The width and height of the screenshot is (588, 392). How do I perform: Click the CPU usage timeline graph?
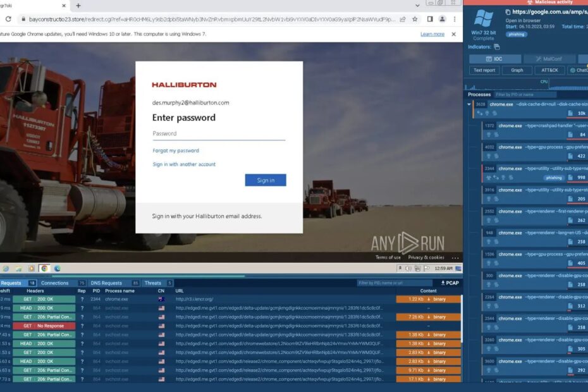click(x=526, y=85)
